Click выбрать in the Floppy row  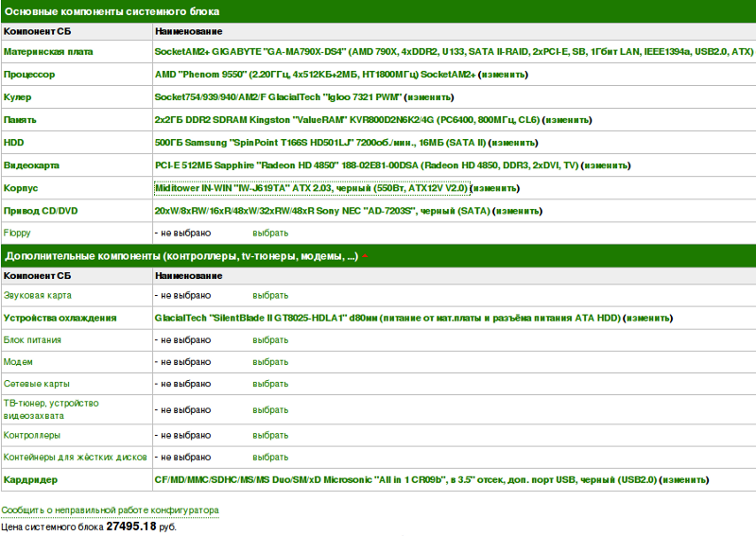(x=270, y=233)
